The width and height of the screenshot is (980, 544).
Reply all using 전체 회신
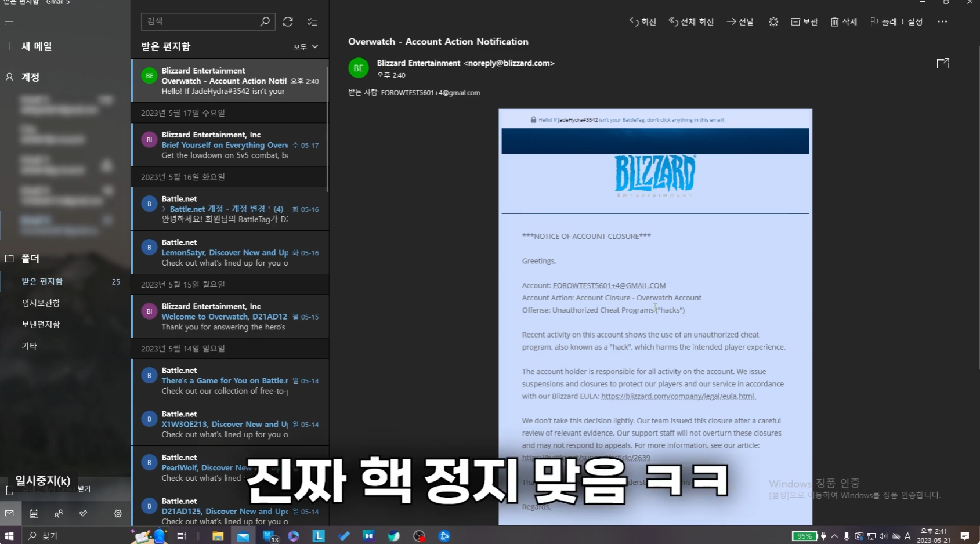click(x=691, y=21)
